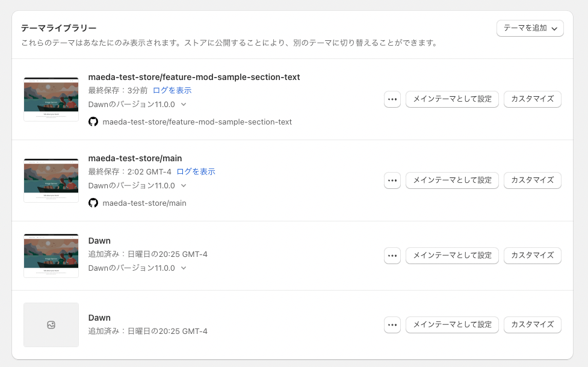This screenshot has width=588, height=367.
Task: Click Dawn title of theme with version 11.0.0
Action: (99, 241)
